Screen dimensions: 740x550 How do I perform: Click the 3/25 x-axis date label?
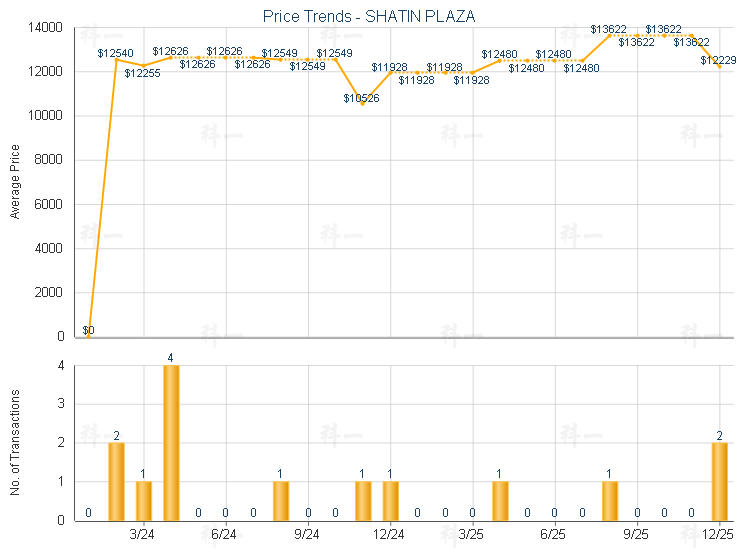472,535
